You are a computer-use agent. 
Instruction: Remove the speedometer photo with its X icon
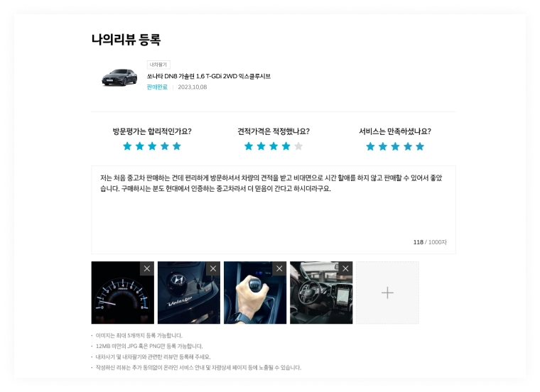pos(147,268)
